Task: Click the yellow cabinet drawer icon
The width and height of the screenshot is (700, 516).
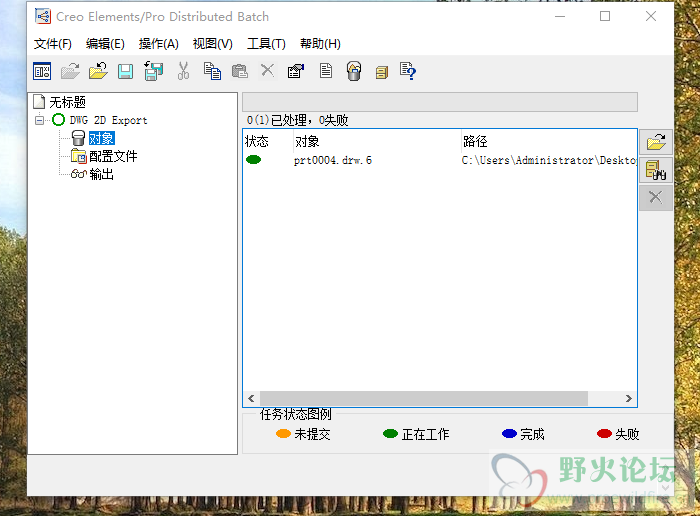Action: point(382,72)
